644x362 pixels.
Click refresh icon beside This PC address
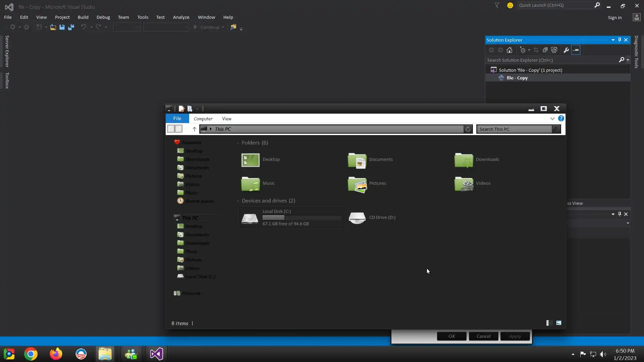tap(468, 129)
